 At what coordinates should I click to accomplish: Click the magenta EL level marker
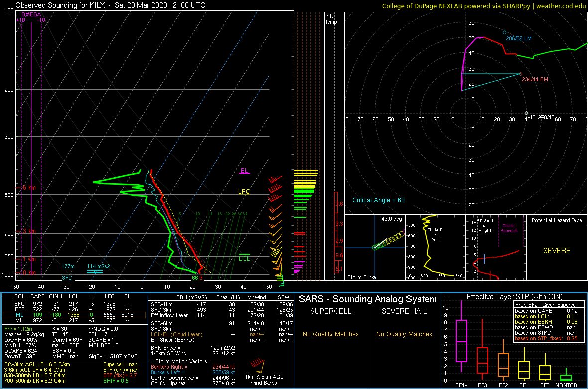244,171
